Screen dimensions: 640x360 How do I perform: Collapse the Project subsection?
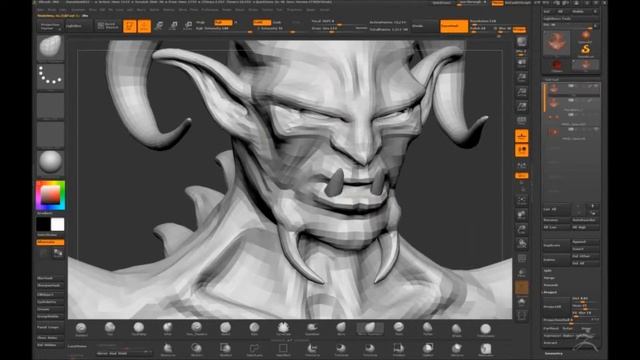coord(551,292)
